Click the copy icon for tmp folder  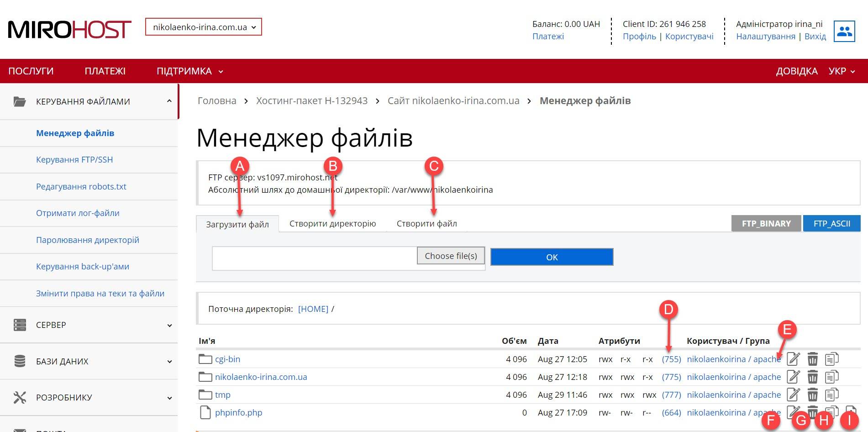832,395
